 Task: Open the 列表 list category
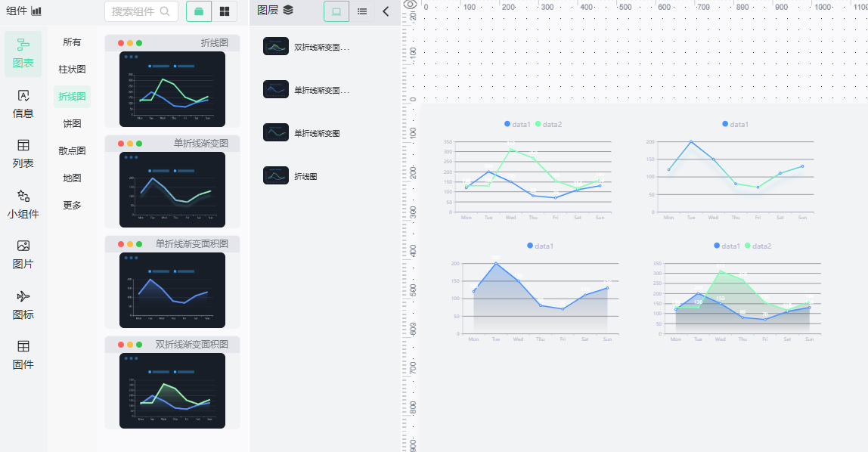point(23,154)
